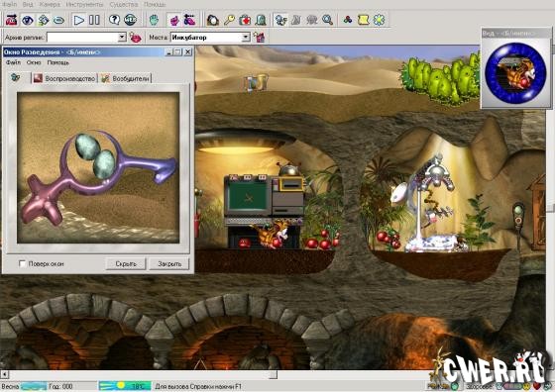
Task: Click the blue eye icon in the toolbar
Action: [28, 20]
